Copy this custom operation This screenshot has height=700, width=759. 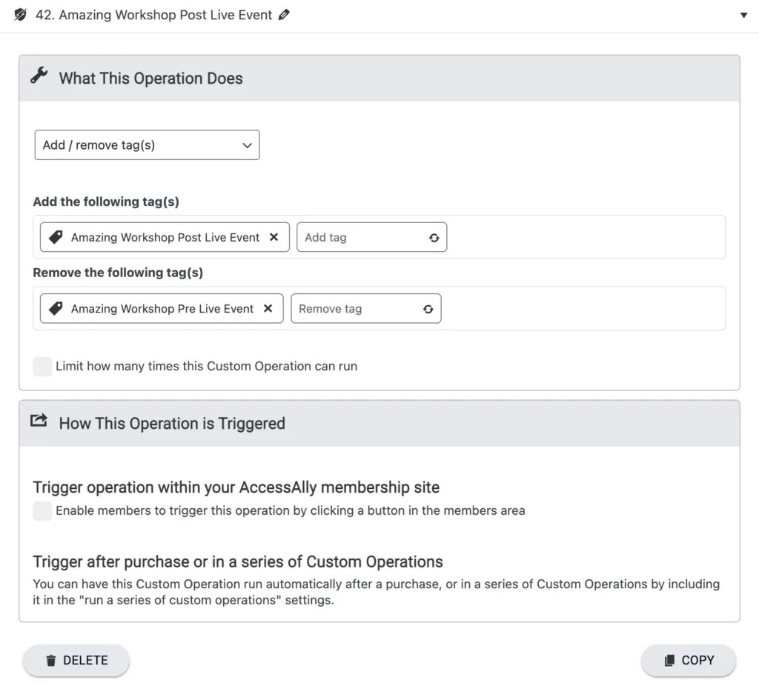(689, 660)
